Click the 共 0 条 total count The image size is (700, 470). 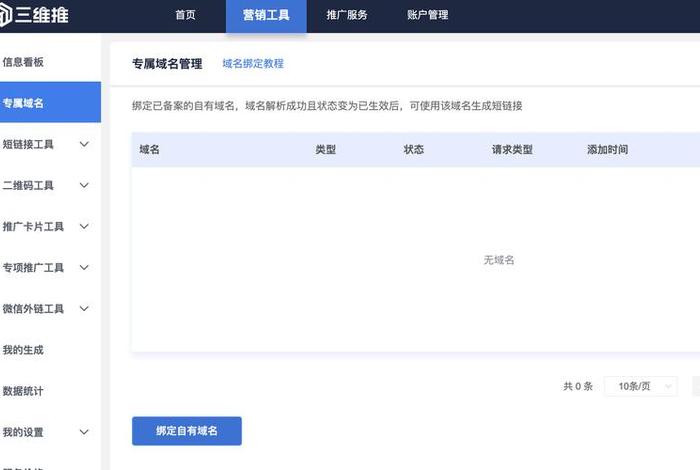click(578, 386)
